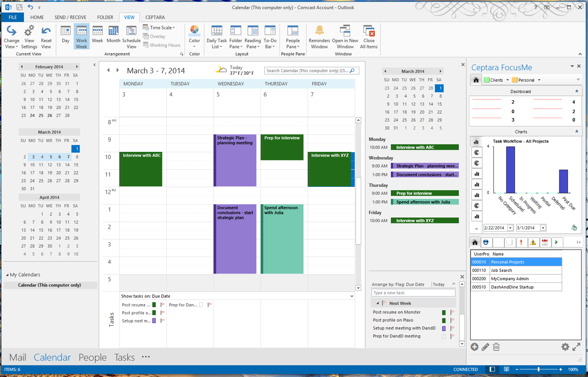Select the green play arrow tab icon
This screenshot has width=588, height=377.
pos(557,242)
